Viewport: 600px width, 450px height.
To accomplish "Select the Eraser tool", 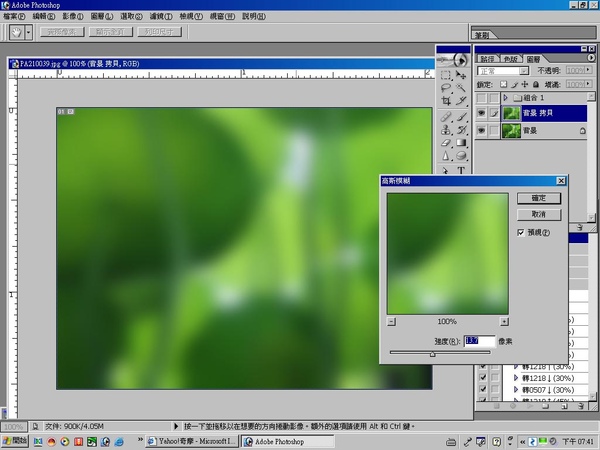I will point(446,143).
